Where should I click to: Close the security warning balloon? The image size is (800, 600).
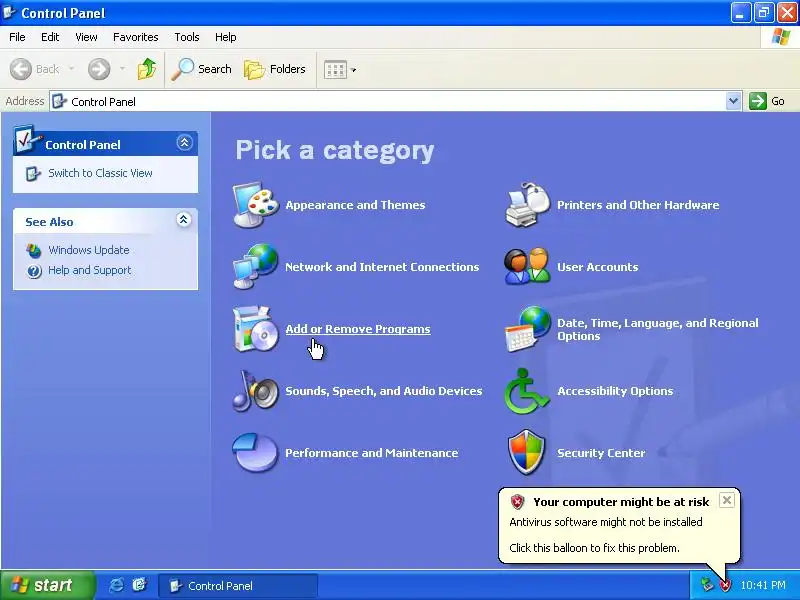click(727, 500)
